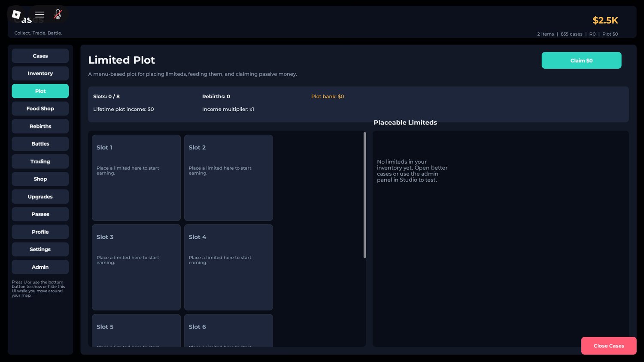Click the 'Collect. Trade. Battle.' tagline
The width and height of the screenshot is (644, 362).
[x=38, y=33]
